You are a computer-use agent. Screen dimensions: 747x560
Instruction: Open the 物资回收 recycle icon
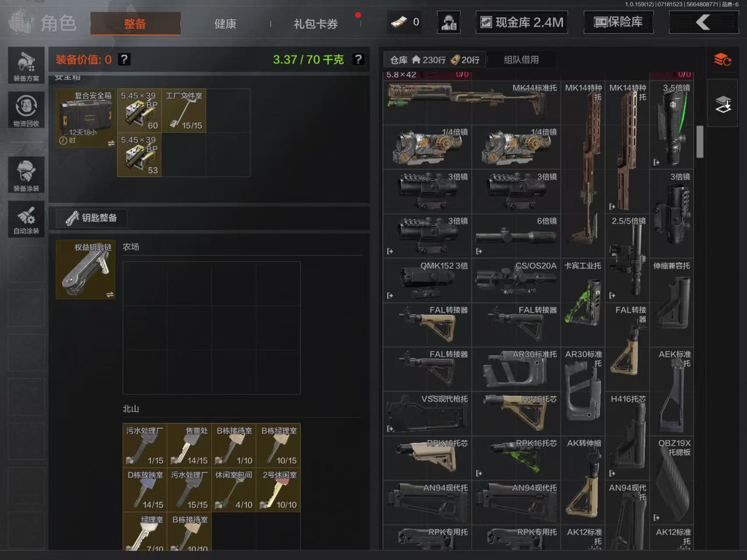tap(26, 110)
